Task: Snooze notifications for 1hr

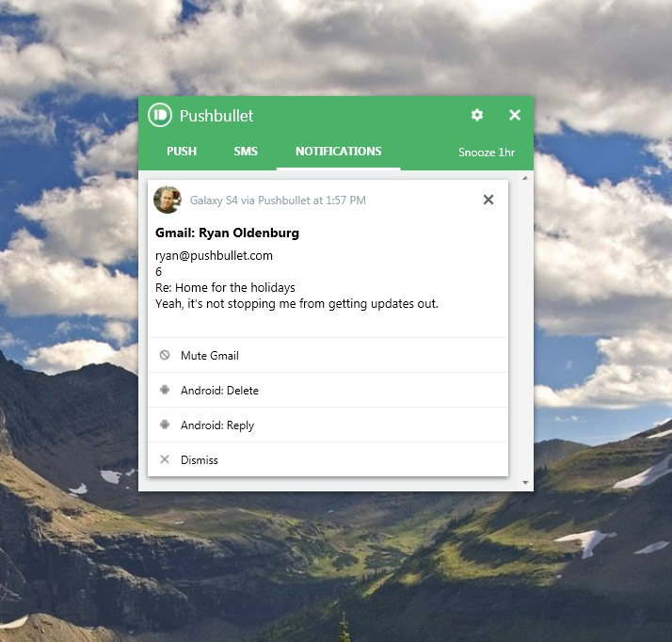Action: [487, 152]
